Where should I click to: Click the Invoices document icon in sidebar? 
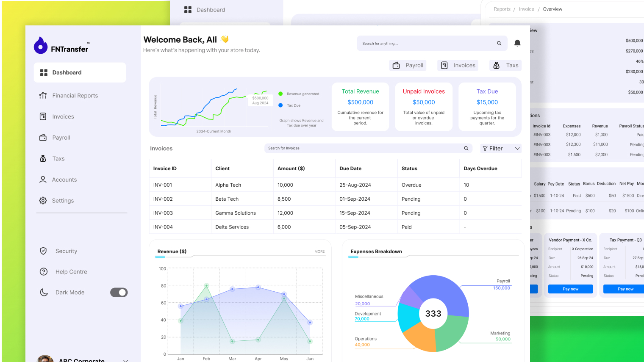pyautogui.click(x=43, y=116)
